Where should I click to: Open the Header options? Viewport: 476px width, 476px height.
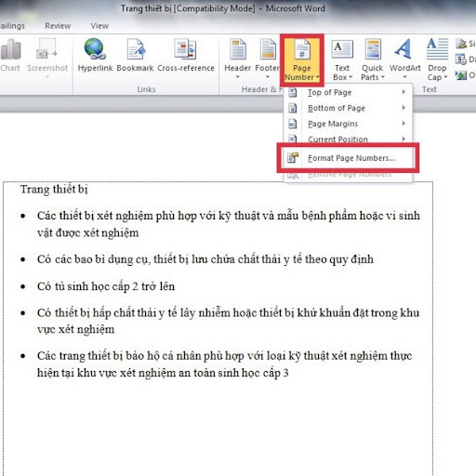pos(237,59)
